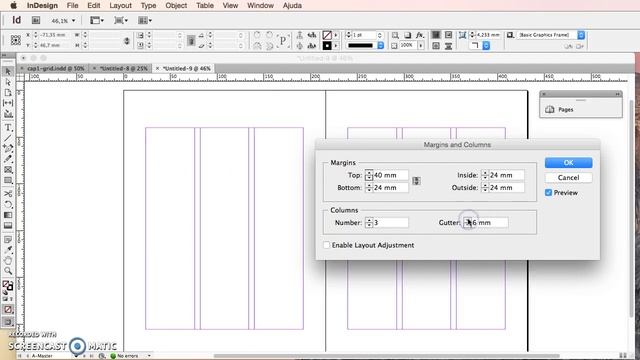Select the Rectangle Frame tool
This screenshot has height=360, width=640.
click(8, 169)
